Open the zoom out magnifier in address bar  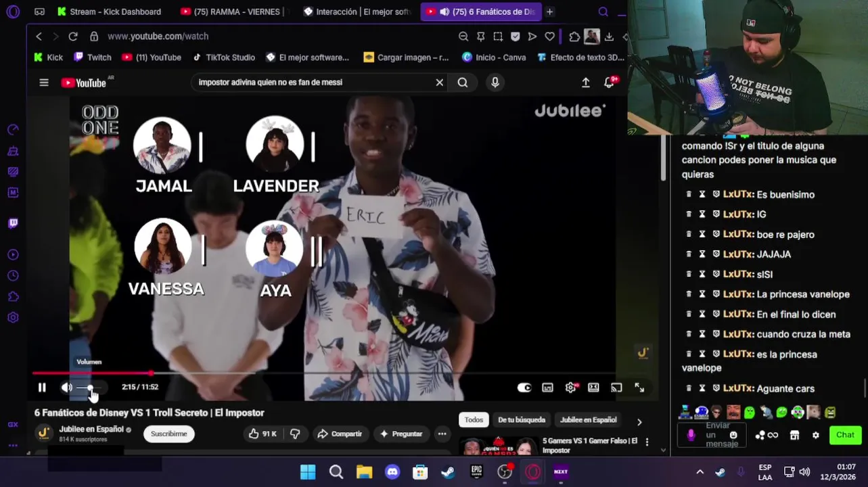[463, 37]
